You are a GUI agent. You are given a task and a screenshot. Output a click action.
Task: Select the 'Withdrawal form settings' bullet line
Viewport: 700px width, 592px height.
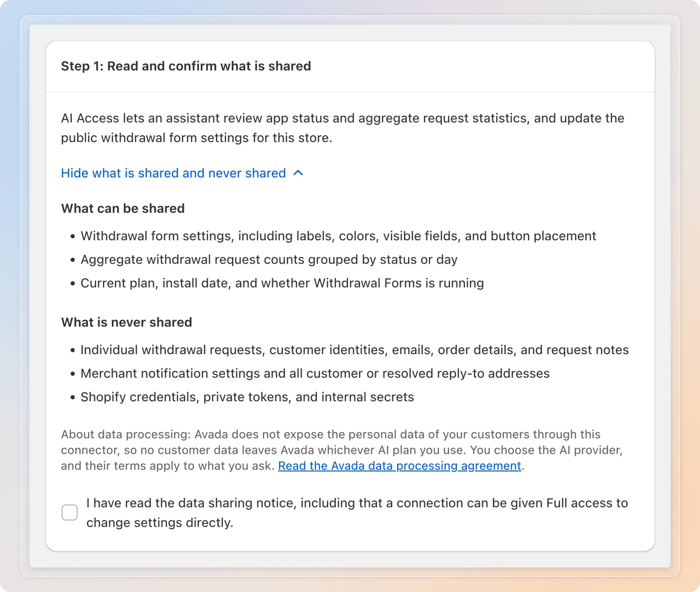[338, 236]
